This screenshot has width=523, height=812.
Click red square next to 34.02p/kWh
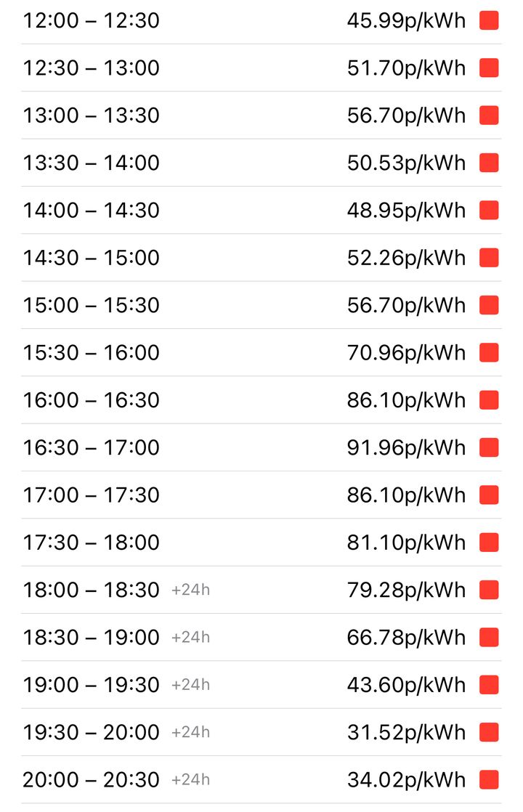pos(489,780)
